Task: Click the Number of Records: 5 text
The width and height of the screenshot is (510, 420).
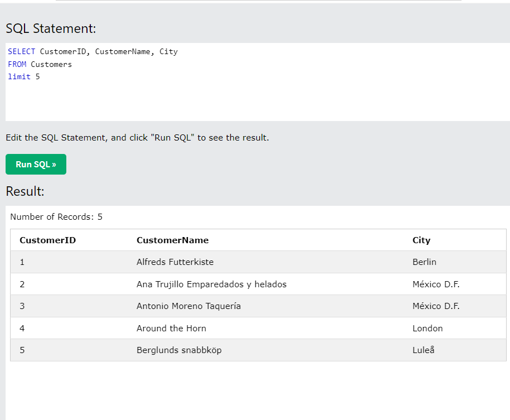Action: (x=56, y=217)
